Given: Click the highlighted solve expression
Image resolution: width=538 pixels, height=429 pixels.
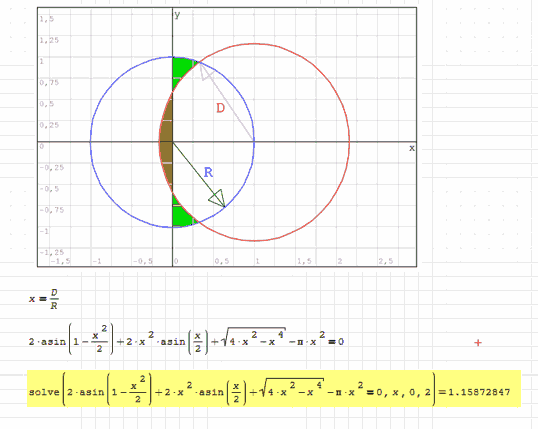Looking at the screenshot, I should [274, 389].
